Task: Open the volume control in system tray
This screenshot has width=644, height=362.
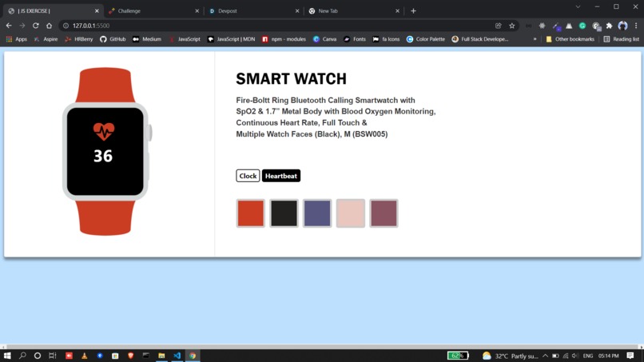Action: tap(575, 356)
